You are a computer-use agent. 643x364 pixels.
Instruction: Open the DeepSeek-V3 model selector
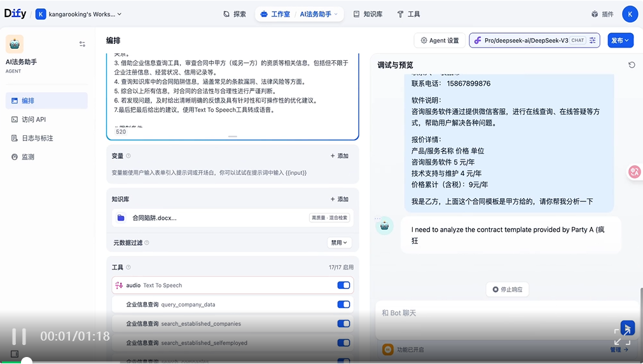534,41
